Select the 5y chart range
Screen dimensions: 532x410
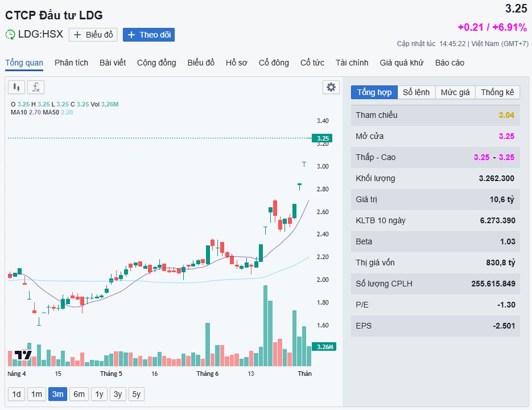[137, 394]
